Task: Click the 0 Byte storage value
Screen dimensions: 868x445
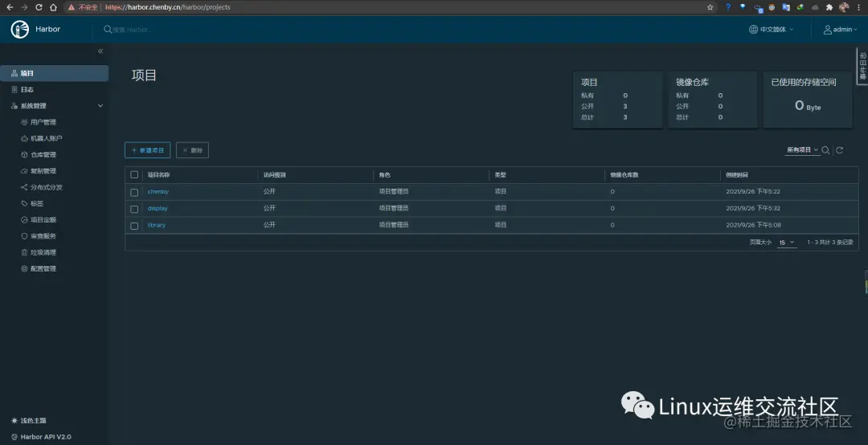Action: pyautogui.click(x=808, y=105)
